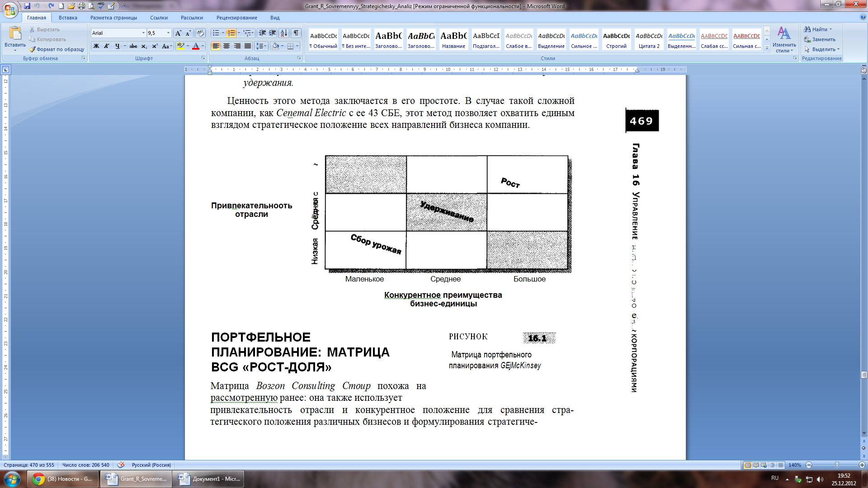The height and width of the screenshot is (488, 868).
Task: Click the proofing errors icon in status bar
Action: click(x=121, y=465)
